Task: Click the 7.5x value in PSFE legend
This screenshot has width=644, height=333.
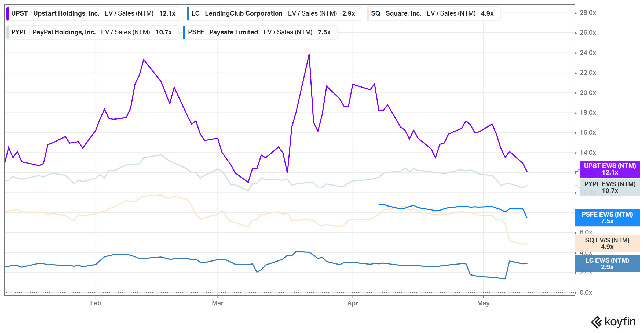Action: (324, 32)
